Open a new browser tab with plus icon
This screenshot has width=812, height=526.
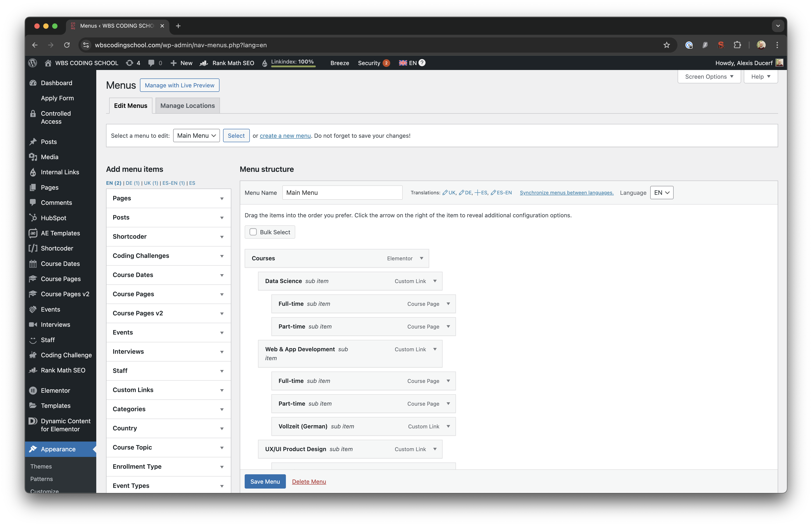[178, 26]
